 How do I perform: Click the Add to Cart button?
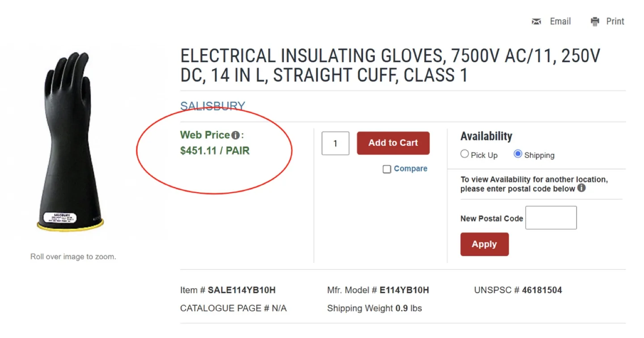click(x=393, y=143)
